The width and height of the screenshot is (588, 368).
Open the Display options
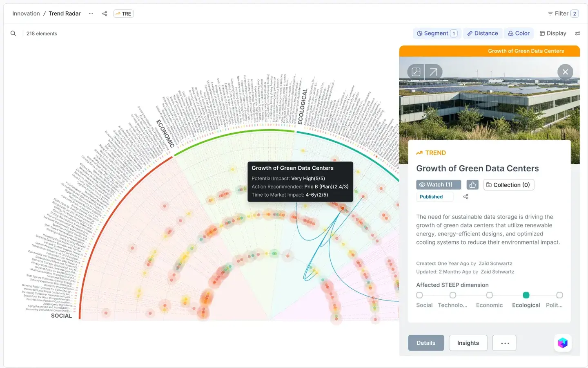[x=553, y=34]
